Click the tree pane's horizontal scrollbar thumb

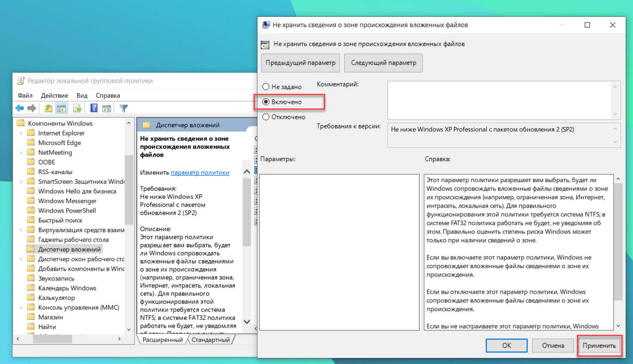[x=53, y=339]
